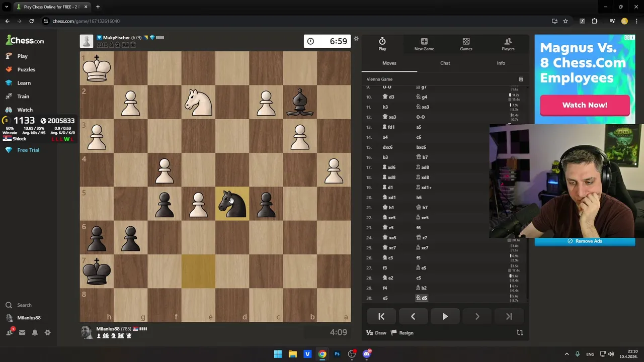Screen dimensions: 644x362
Task: Open Photoshop from the taskbar
Action: [x=337, y=354]
